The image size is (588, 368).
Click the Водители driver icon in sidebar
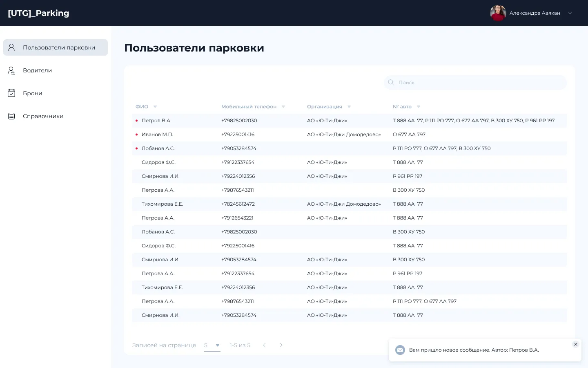click(11, 70)
